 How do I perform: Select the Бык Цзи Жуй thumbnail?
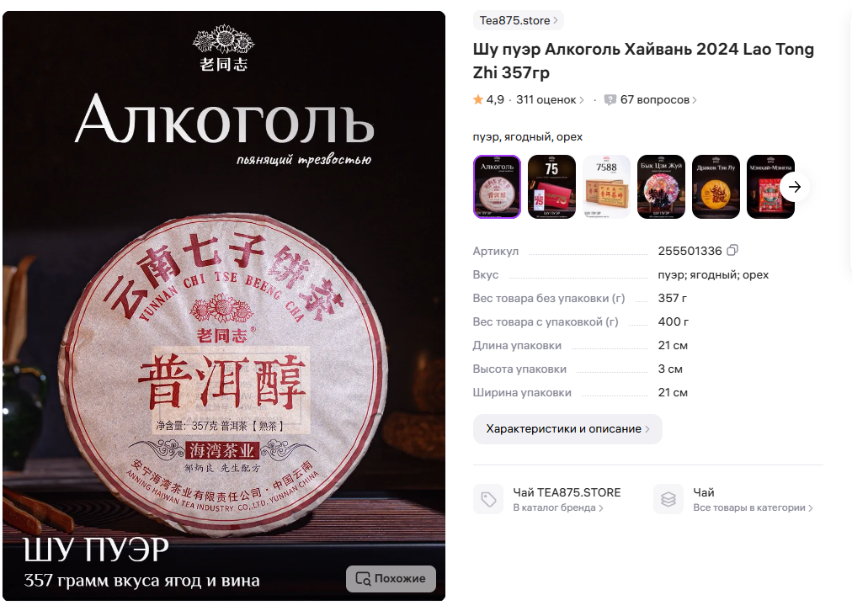click(661, 187)
